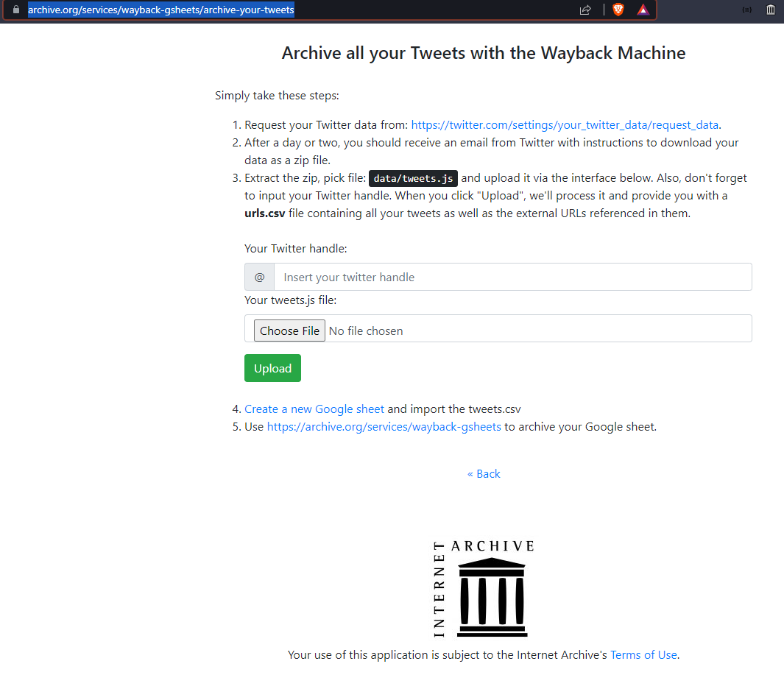Open the Terms of Use link
Screen dimensions: 784x675
pyautogui.click(x=643, y=654)
